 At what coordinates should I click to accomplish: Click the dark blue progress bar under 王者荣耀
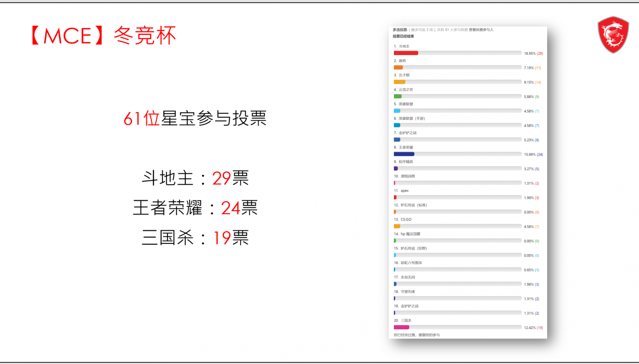[404, 154]
